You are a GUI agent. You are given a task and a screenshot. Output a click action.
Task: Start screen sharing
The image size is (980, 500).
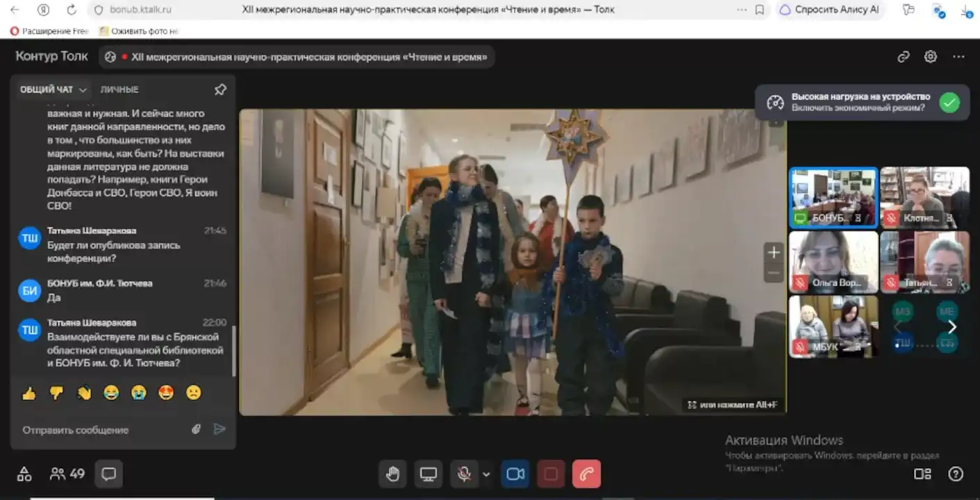pyautogui.click(x=429, y=474)
